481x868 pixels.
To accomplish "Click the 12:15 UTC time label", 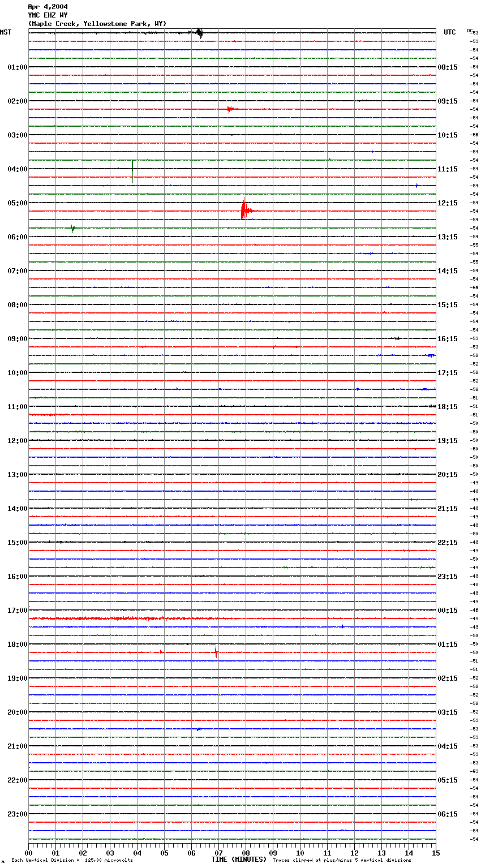I will tap(448, 203).
